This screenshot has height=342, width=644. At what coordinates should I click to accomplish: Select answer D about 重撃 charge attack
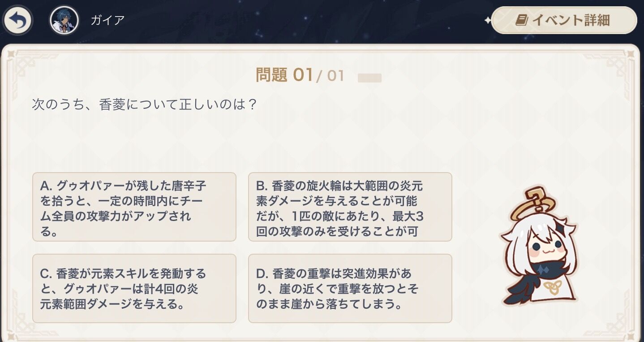[x=350, y=288]
